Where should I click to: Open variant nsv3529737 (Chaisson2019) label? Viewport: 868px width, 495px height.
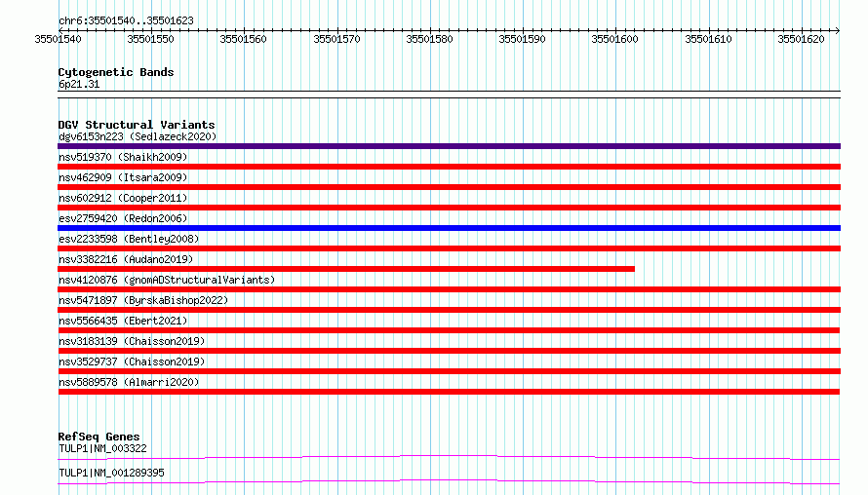click(132, 362)
